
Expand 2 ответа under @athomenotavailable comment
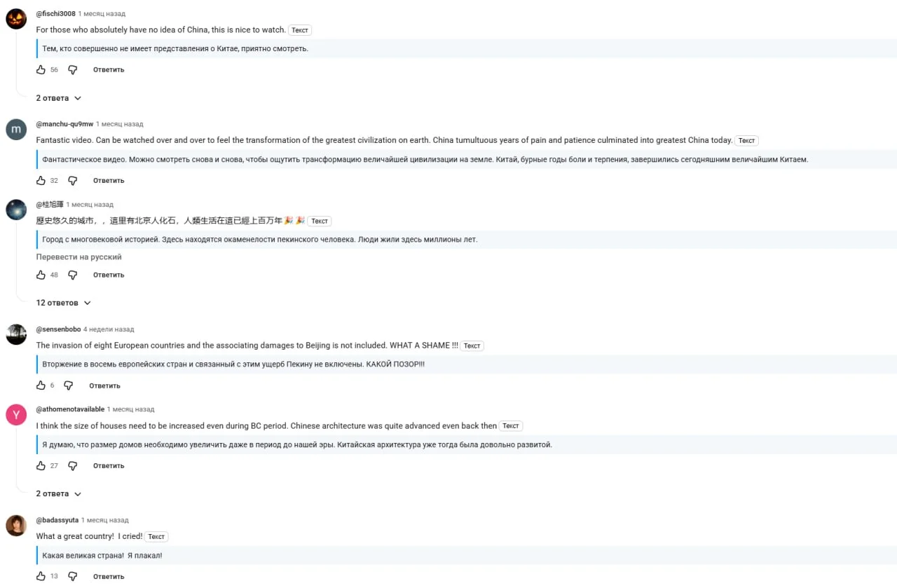[59, 494]
